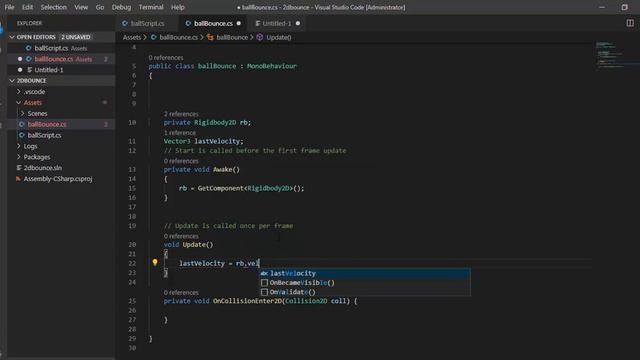Switch to the ballScript.cs tab
640x360 pixels.
(x=147, y=23)
